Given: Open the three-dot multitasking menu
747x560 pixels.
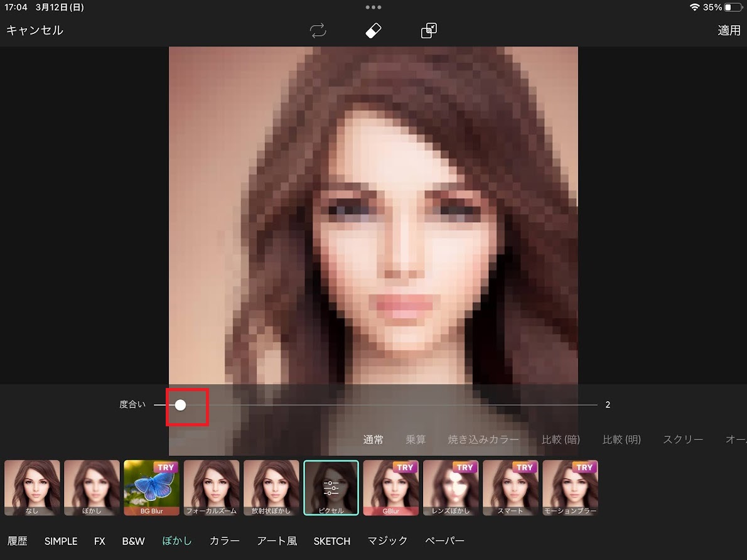Looking at the screenshot, I should click(373, 8).
